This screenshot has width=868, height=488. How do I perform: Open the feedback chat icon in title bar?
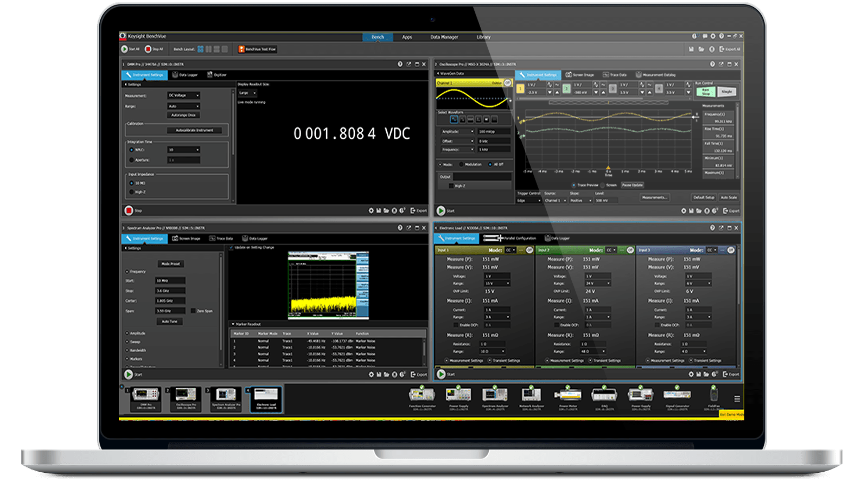point(705,36)
